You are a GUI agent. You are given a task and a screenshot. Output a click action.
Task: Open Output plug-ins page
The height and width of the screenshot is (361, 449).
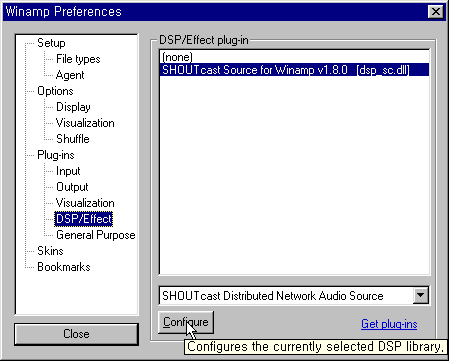tap(72, 187)
